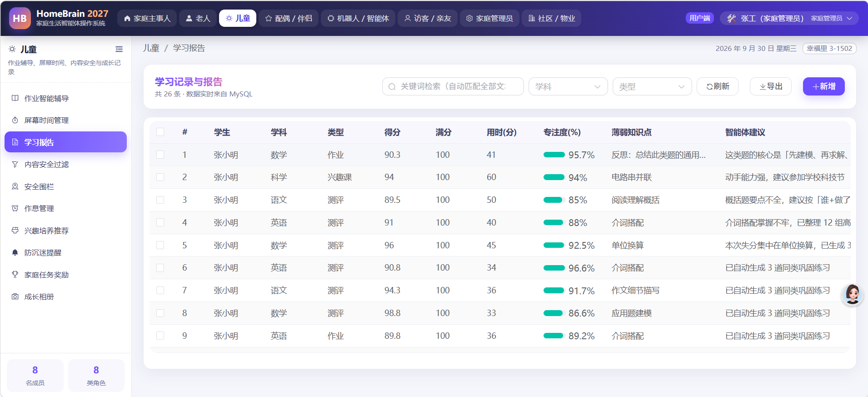The height and width of the screenshot is (397, 868).
Task: Click the 幸福里 3-1502 address tag
Action: tap(829, 48)
